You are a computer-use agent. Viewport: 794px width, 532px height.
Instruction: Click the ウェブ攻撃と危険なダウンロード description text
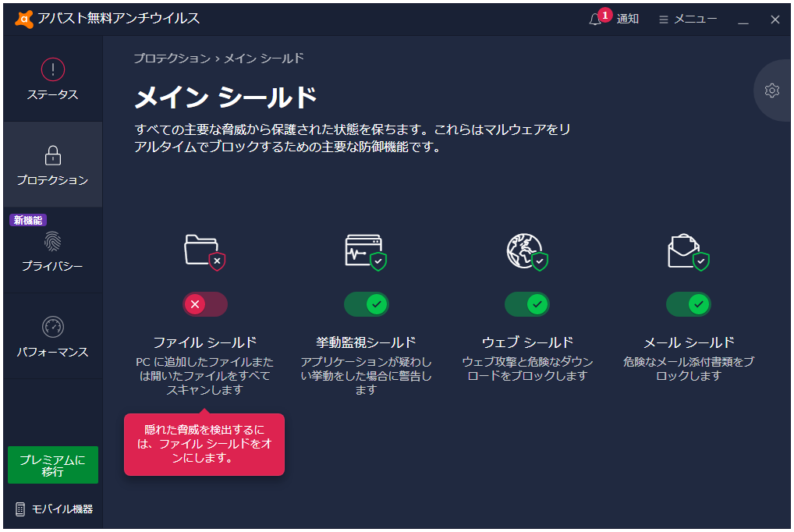(x=527, y=369)
